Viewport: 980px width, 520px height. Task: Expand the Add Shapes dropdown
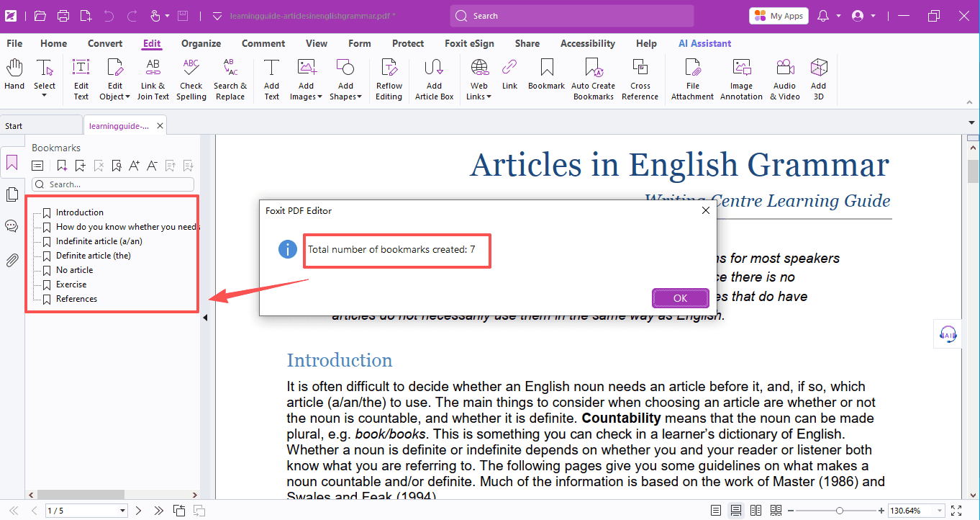(359, 97)
